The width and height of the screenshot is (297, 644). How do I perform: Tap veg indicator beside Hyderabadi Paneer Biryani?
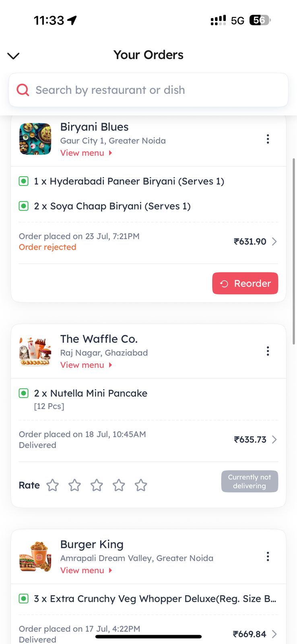[24, 182]
